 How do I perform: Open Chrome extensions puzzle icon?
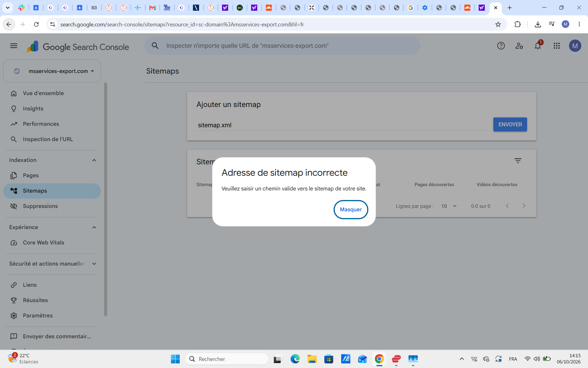518,24
